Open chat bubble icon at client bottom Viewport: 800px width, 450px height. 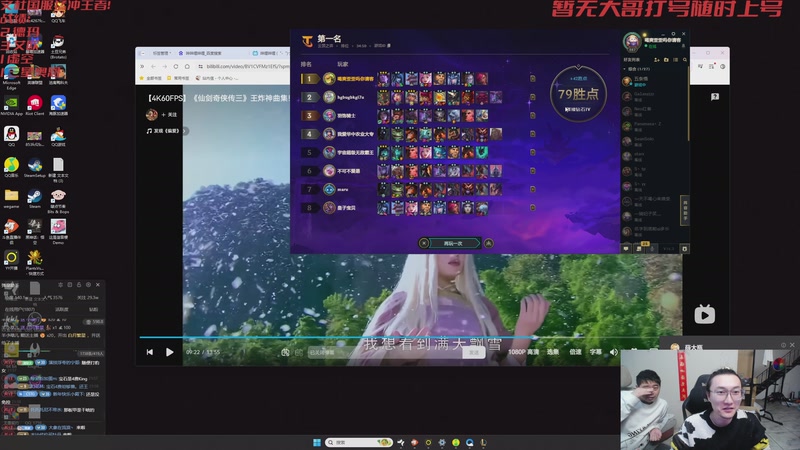coord(626,248)
